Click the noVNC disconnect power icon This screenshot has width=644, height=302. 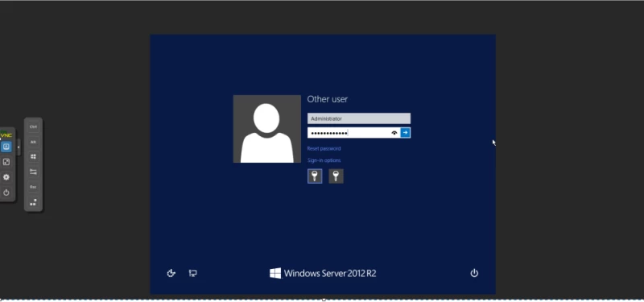click(x=6, y=192)
